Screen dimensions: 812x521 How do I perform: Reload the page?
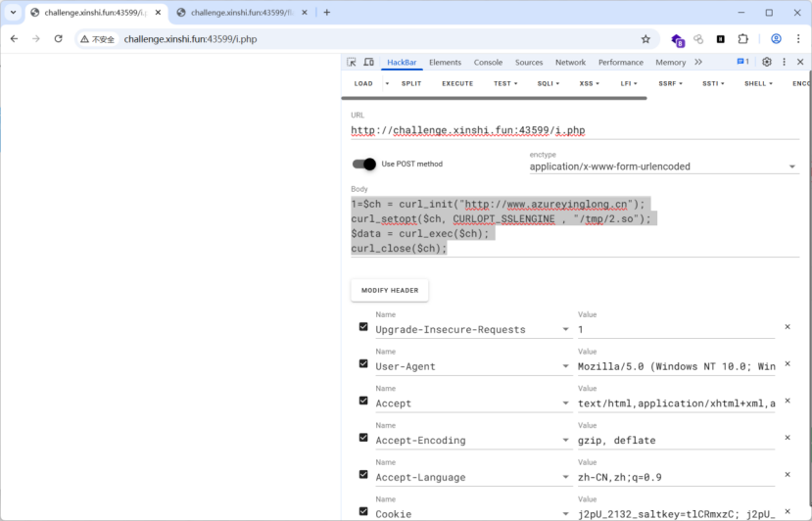[58, 39]
